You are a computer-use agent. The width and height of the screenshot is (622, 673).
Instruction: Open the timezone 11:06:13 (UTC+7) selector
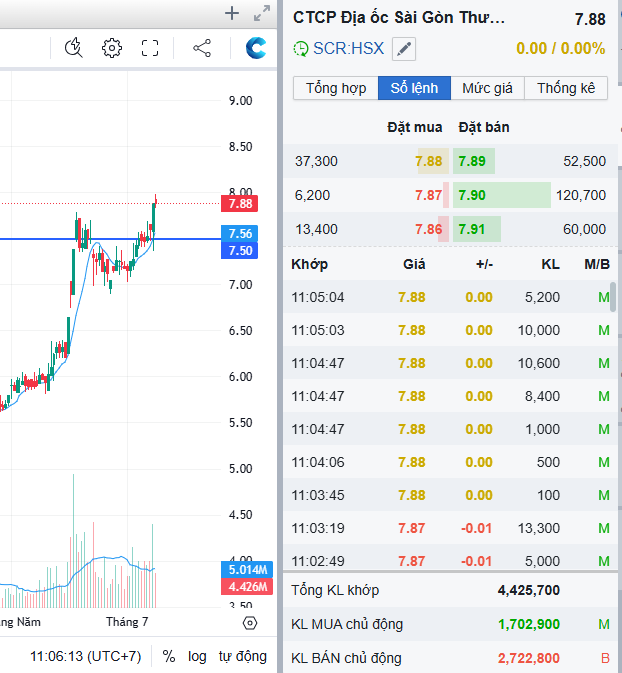[85, 656]
